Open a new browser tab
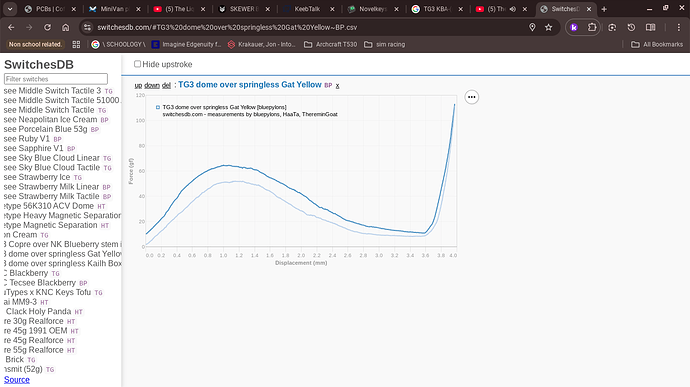 pyautogui.click(x=604, y=9)
